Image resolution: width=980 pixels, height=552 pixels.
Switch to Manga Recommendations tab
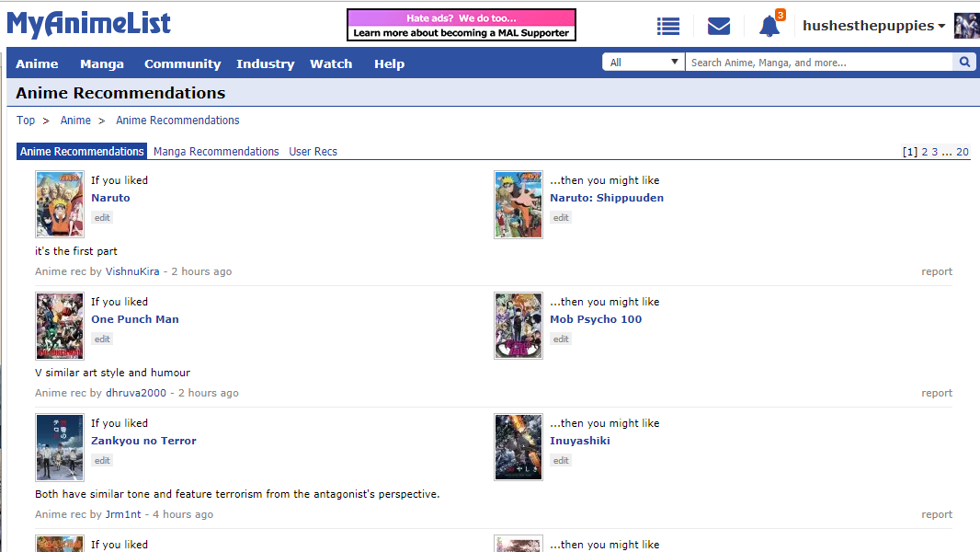coord(216,152)
